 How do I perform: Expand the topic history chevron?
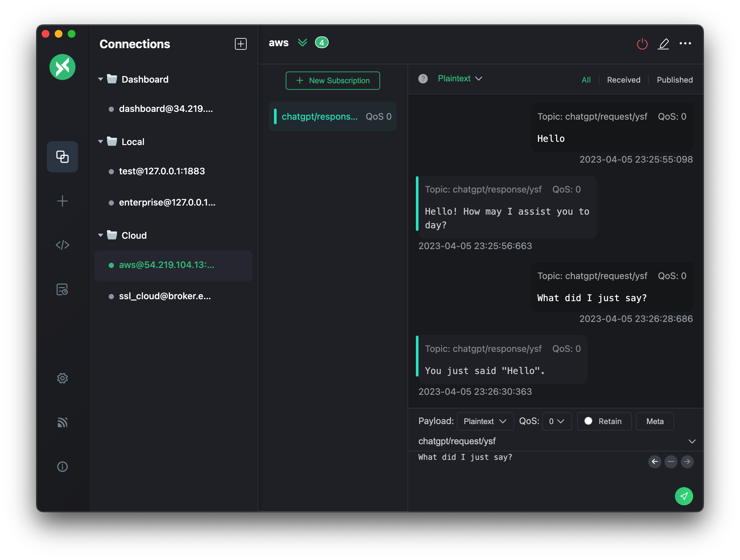point(692,441)
